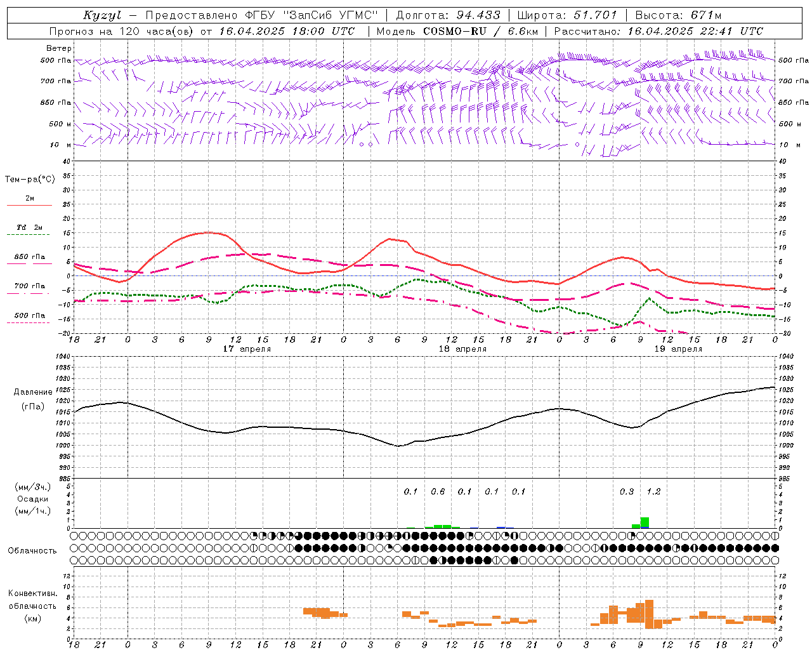Click the "1040" tick on left pressure axis

[62, 356]
